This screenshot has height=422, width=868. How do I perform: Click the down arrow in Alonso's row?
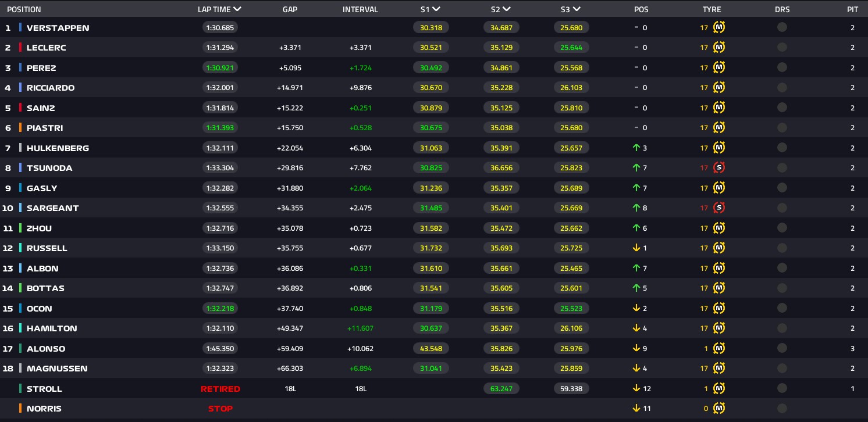[636, 349]
